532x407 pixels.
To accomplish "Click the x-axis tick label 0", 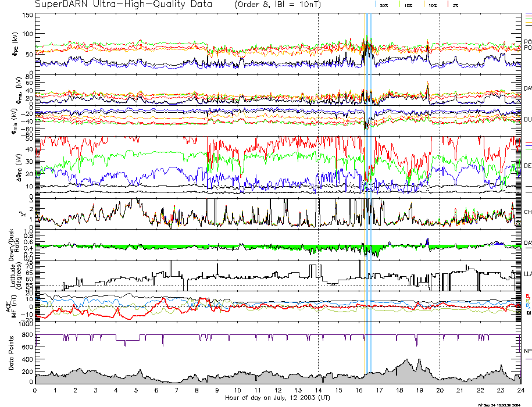I will click(x=35, y=390).
